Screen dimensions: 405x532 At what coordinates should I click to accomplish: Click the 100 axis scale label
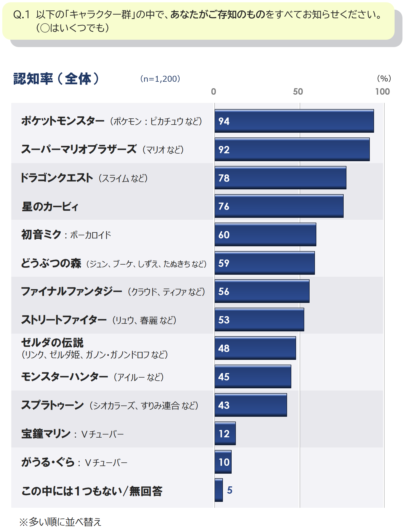(382, 92)
